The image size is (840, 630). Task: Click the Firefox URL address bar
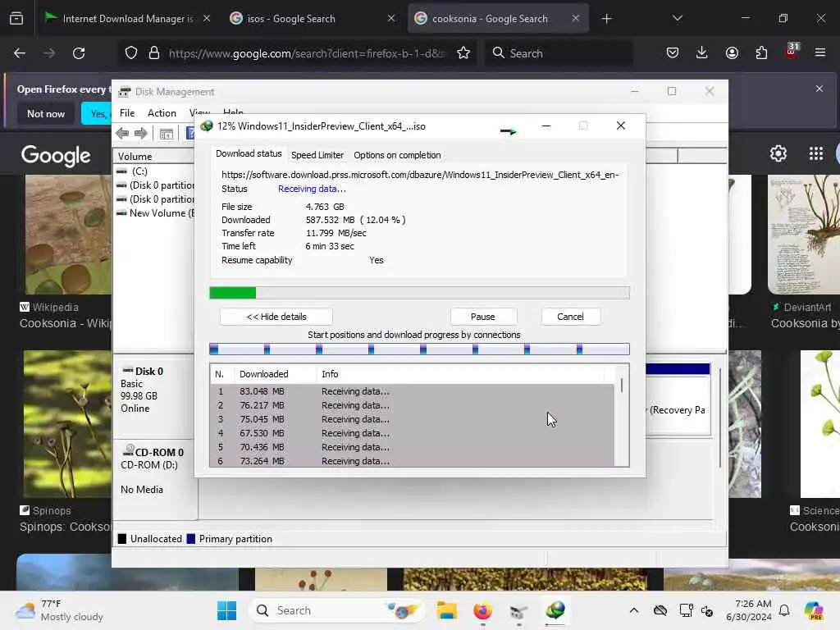pyautogui.click(x=305, y=53)
